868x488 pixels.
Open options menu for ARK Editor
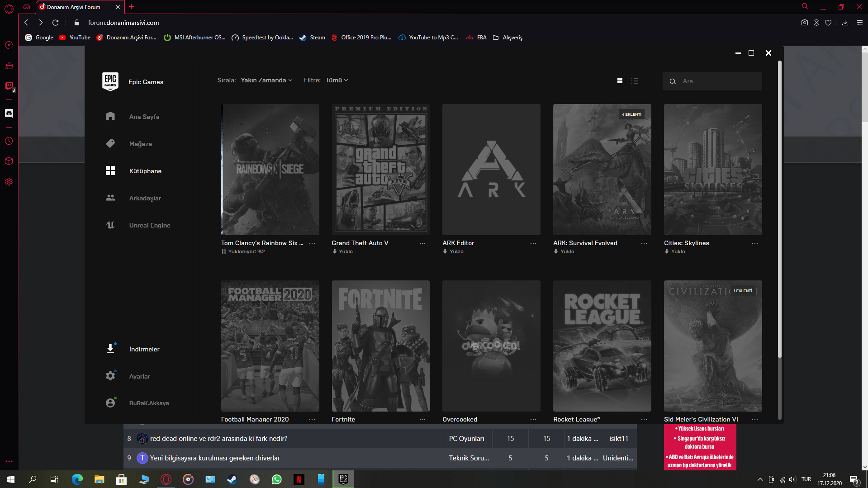(x=533, y=243)
